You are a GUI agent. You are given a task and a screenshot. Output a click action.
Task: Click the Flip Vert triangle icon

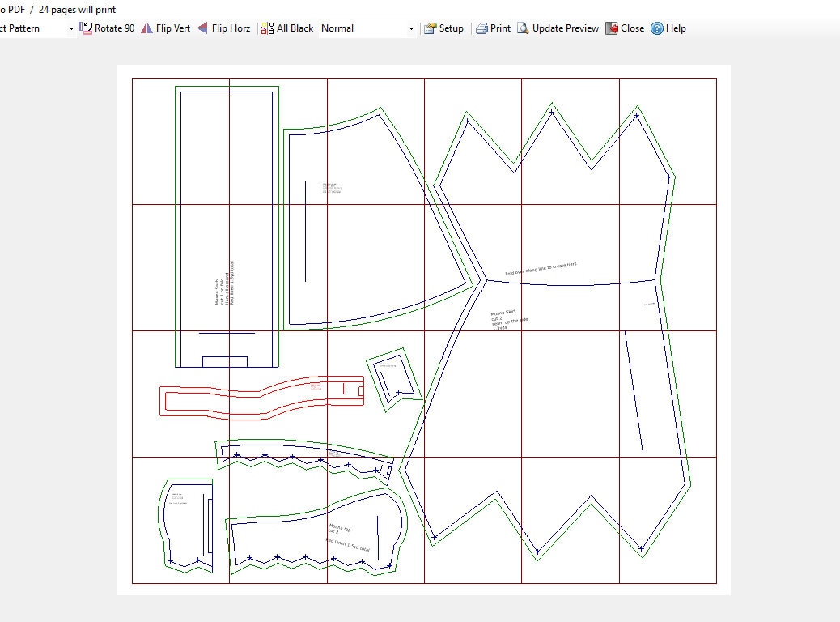(146, 28)
